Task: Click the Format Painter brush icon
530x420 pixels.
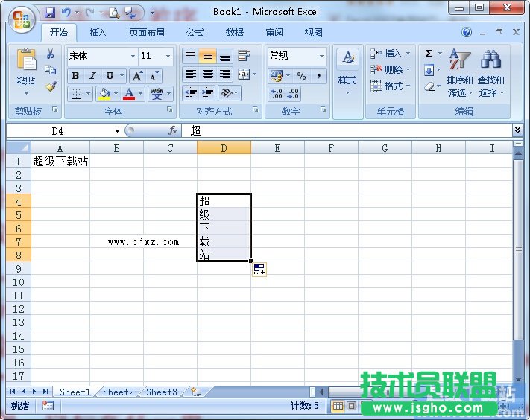Action: pyautogui.click(x=51, y=86)
